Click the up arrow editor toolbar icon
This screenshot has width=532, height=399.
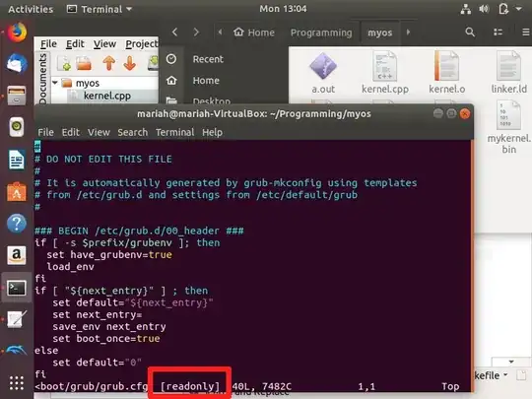point(109,63)
